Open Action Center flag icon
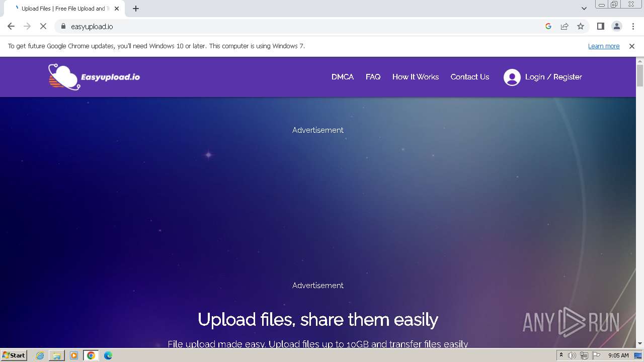Image resolution: width=644 pixels, height=362 pixels. tap(596, 355)
